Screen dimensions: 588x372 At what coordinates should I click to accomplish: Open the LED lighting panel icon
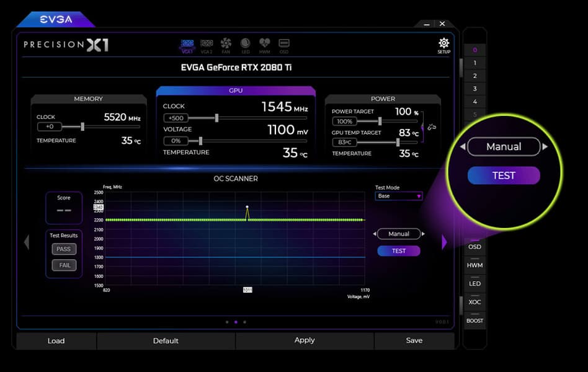pyautogui.click(x=245, y=43)
